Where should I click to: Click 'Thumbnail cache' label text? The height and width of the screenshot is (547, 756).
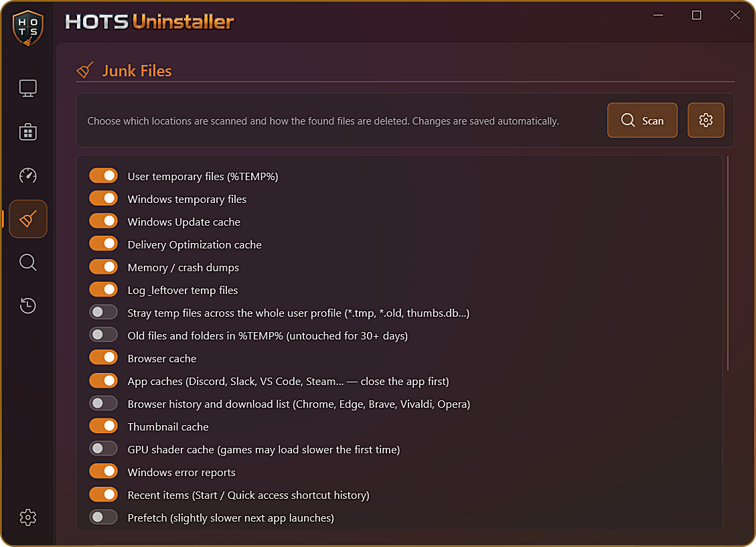point(168,427)
